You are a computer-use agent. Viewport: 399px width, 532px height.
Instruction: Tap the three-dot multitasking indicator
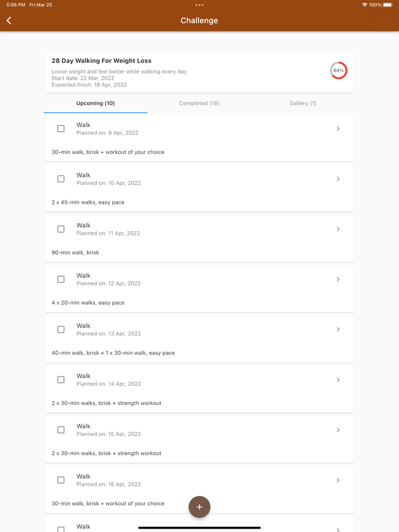click(199, 5)
